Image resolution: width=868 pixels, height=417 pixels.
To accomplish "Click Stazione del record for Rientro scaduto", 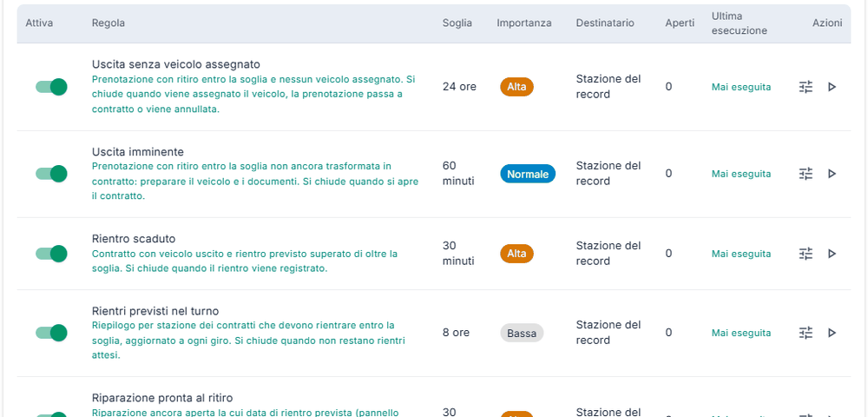I will [x=608, y=254].
